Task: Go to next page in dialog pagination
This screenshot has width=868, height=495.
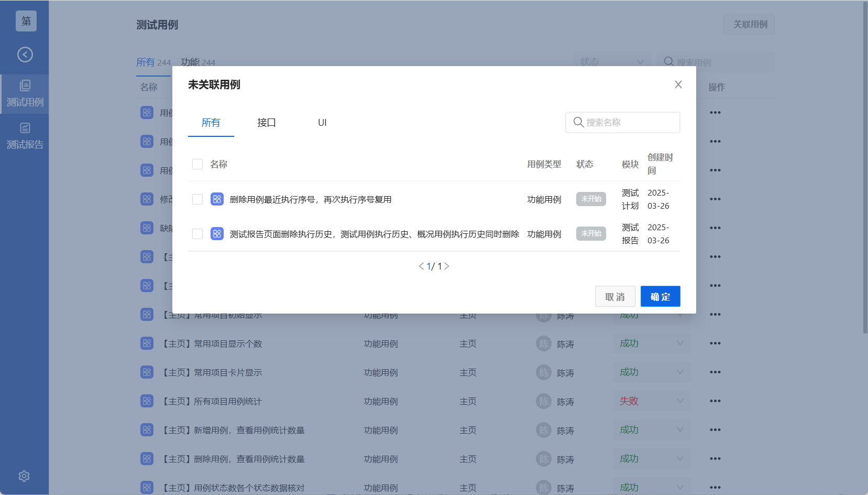Action: (447, 266)
